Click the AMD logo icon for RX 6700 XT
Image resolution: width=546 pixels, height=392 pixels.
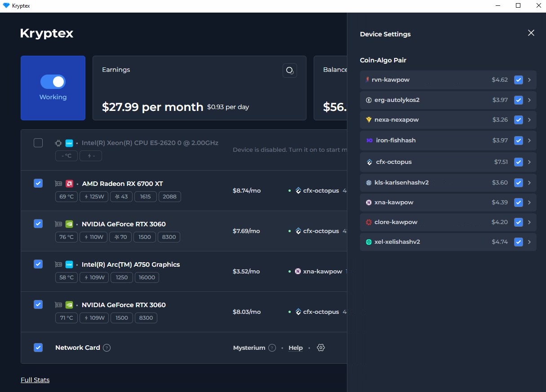tap(69, 184)
